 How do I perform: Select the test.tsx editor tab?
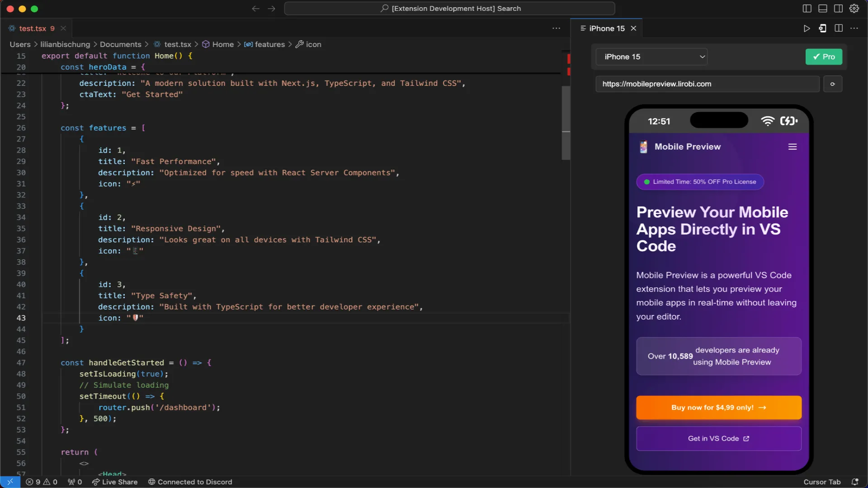[x=32, y=28]
